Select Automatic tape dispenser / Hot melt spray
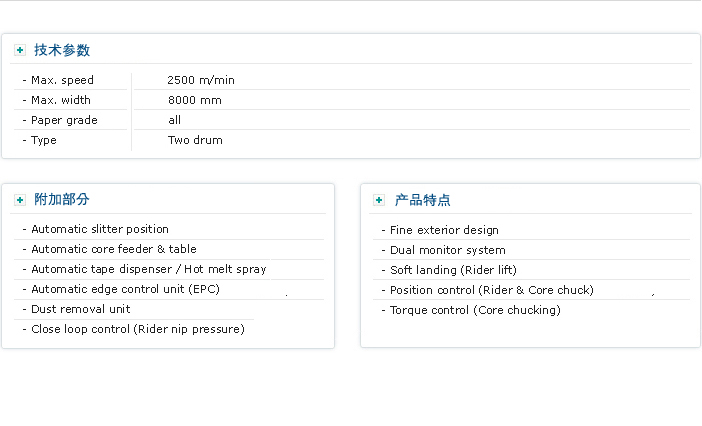Viewport: 702px width, 426px height. pos(149,269)
